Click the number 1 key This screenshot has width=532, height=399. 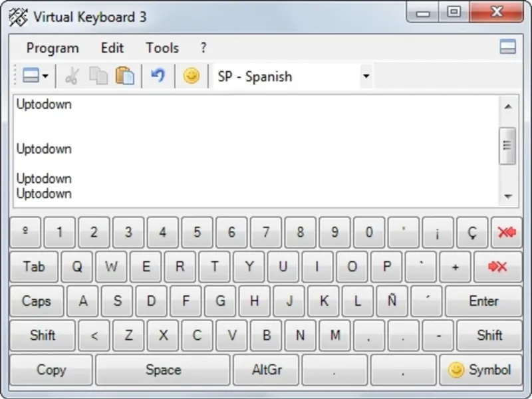(60, 232)
